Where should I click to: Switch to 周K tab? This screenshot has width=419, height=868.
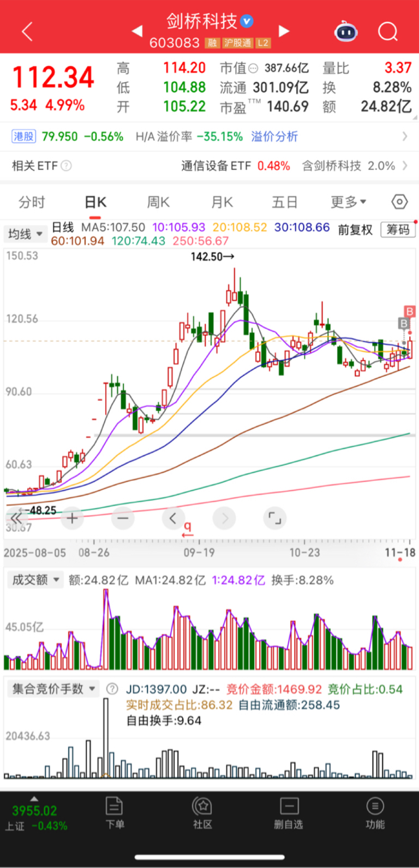coord(158,203)
